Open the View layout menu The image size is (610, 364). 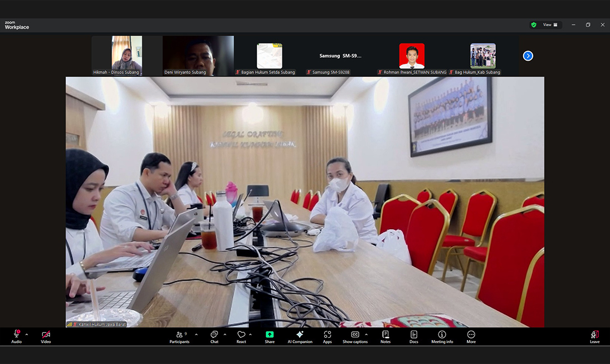point(550,25)
